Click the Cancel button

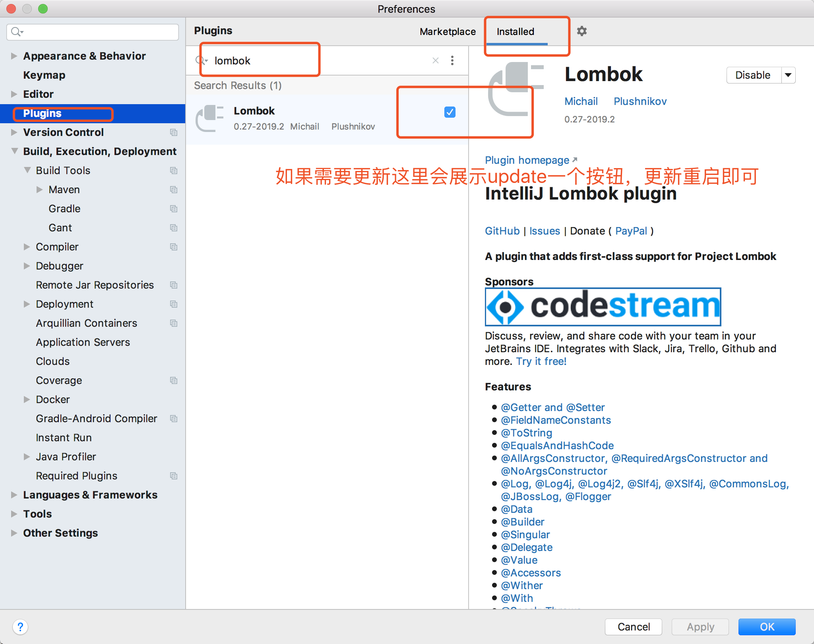click(634, 627)
